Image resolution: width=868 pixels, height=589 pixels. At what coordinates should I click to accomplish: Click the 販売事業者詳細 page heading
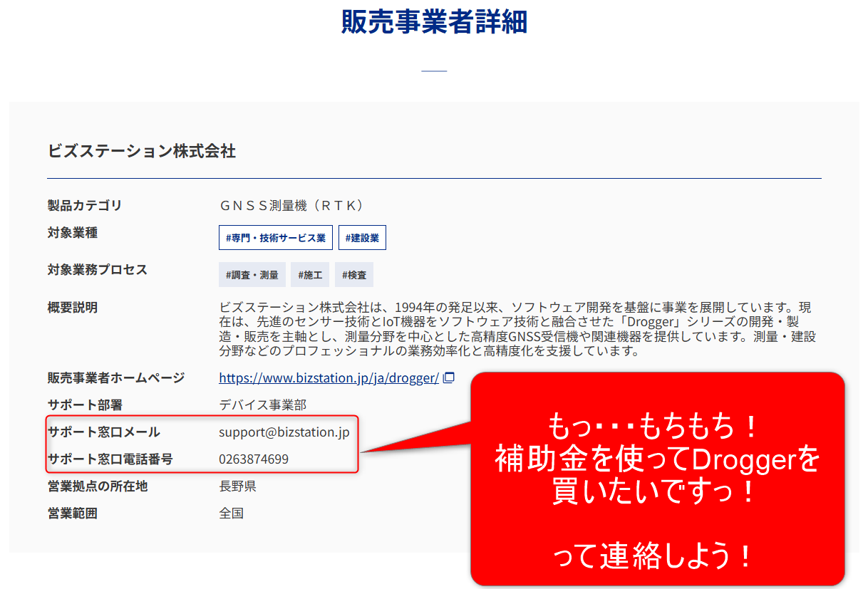[434, 23]
